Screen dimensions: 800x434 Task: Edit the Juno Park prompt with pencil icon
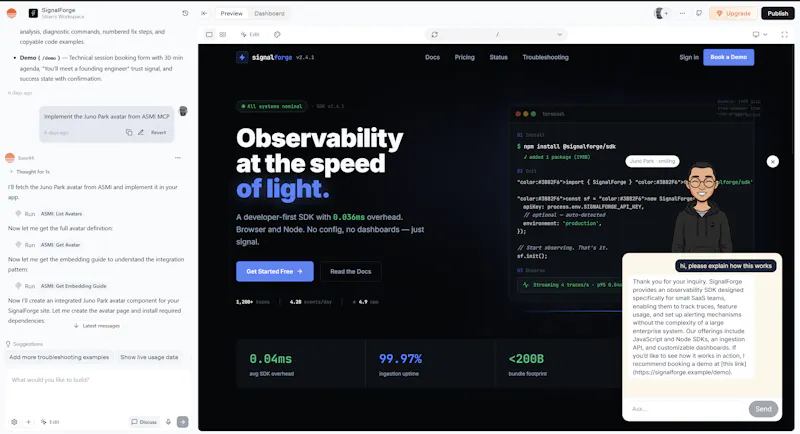click(141, 132)
